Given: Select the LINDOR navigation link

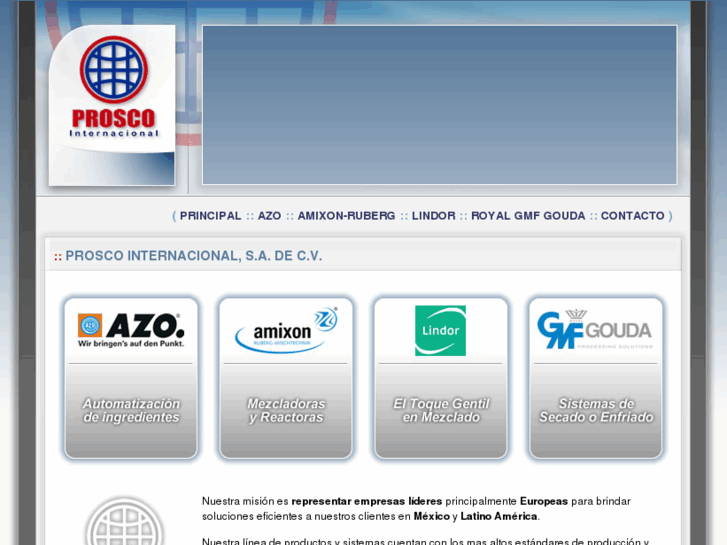Looking at the screenshot, I should coord(434,216).
